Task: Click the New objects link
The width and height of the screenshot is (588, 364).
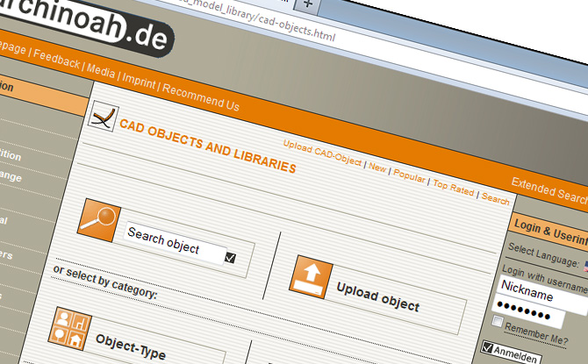Action: 377,168
